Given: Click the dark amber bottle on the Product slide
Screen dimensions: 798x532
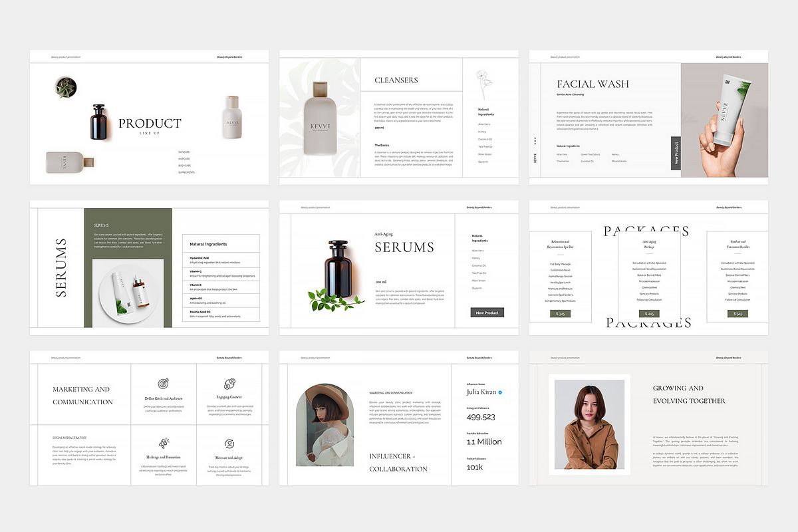Looking at the screenshot, I should pos(98,121).
